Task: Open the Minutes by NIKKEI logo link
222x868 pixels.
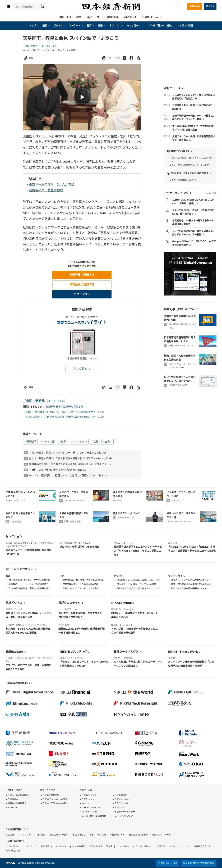Action: pos(22,703)
